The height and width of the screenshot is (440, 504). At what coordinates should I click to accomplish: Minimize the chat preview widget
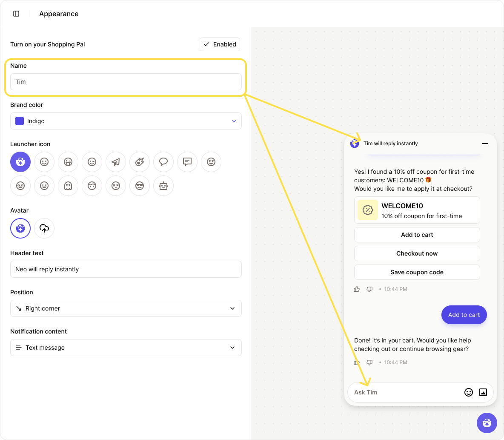pos(485,144)
